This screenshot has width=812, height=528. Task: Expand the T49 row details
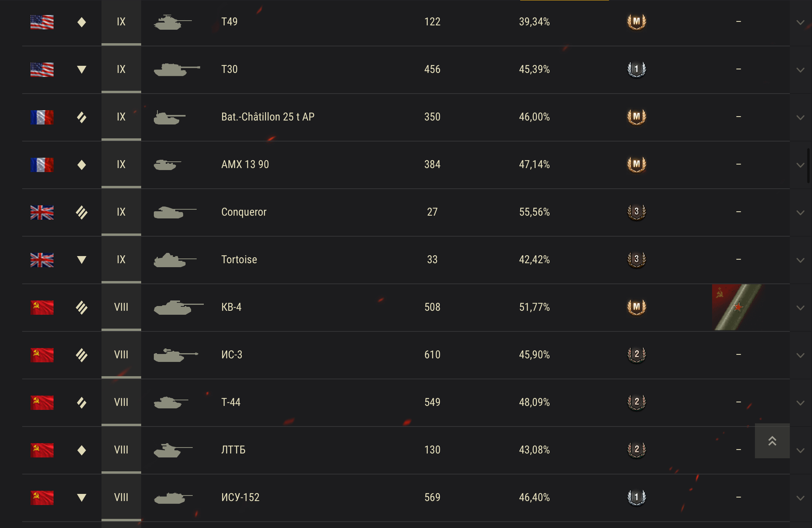click(x=801, y=22)
